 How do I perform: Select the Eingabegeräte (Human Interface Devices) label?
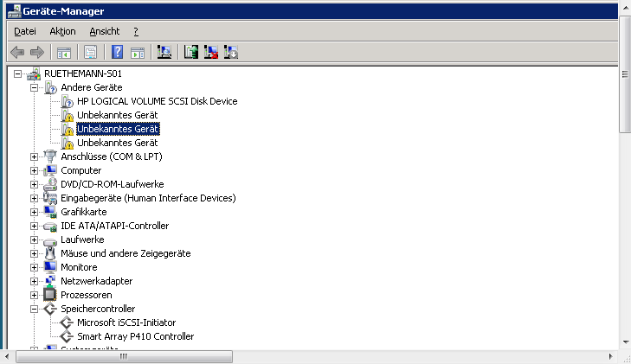(148, 199)
